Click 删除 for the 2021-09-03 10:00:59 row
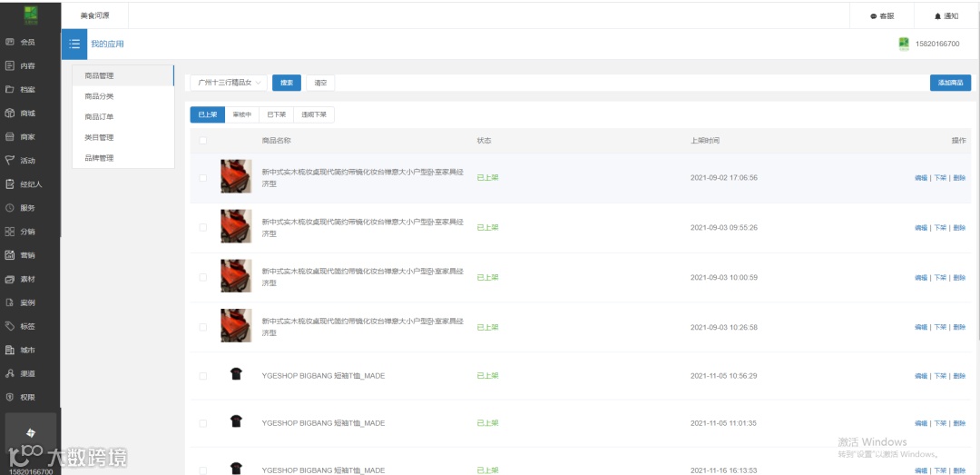The image size is (980, 475). (x=959, y=277)
